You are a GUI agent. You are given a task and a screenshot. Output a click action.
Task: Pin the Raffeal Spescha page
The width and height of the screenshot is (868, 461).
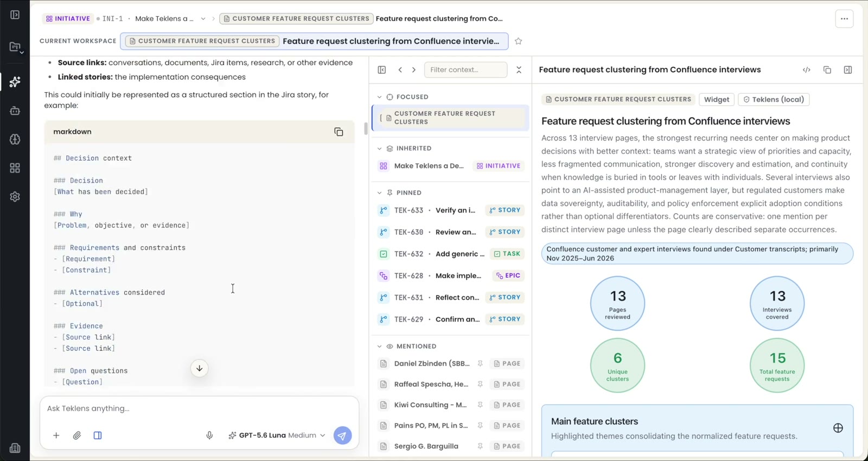(480, 385)
